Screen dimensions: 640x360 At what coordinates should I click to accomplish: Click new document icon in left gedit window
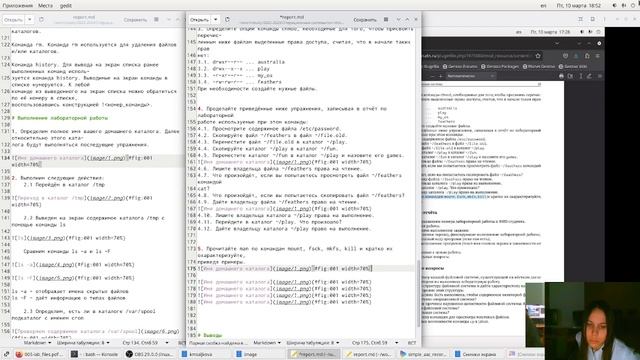[42, 20]
